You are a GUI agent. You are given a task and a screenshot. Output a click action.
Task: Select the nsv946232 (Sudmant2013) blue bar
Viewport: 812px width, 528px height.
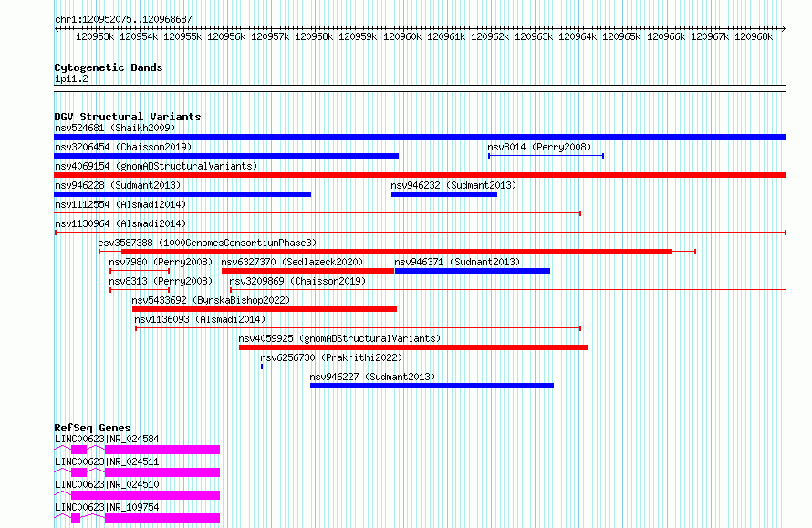click(443, 194)
